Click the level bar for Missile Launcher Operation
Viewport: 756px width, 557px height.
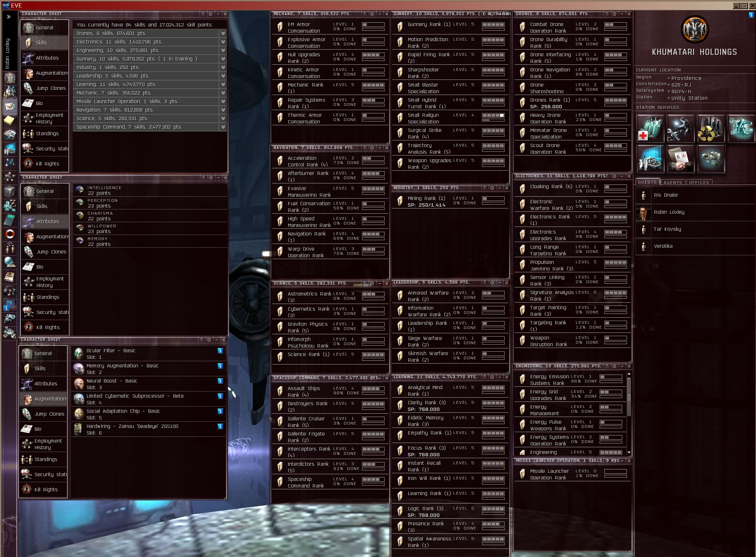point(616,471)
